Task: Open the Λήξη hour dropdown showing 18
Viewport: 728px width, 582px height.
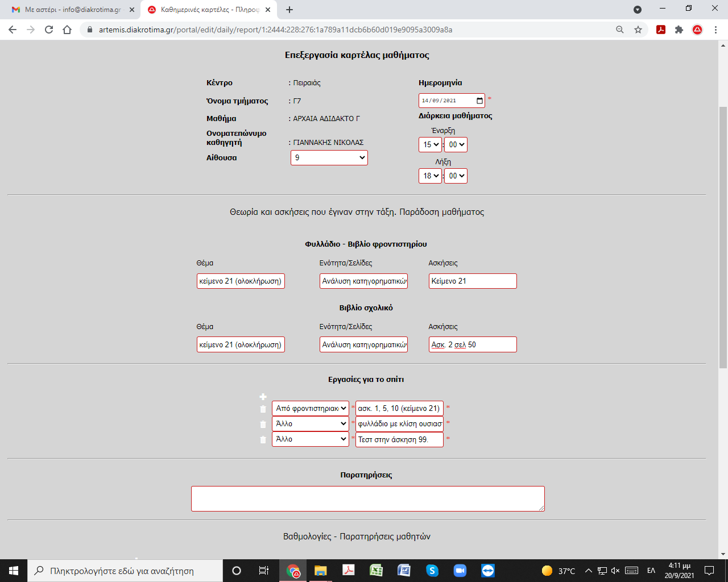Action: click(x=430, y=176)
